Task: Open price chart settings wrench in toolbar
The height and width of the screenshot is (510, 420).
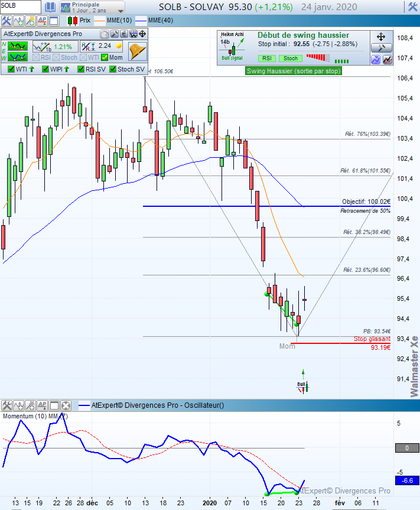Action: coord(6,21)
